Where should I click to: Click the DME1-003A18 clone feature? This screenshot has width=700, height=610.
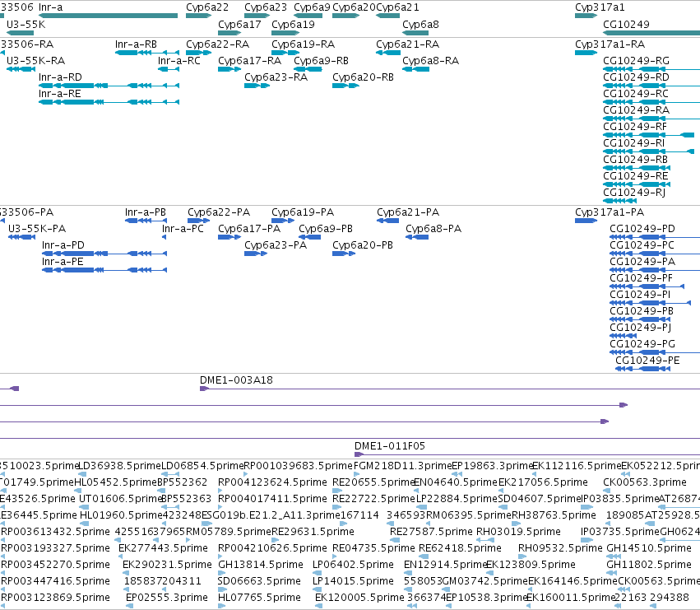click(x=450, y=389)
